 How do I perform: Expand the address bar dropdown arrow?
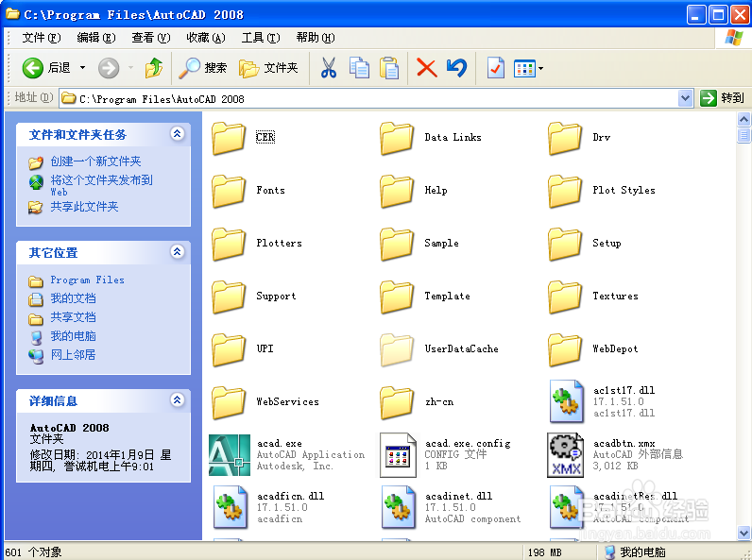(x=686, y=99)
